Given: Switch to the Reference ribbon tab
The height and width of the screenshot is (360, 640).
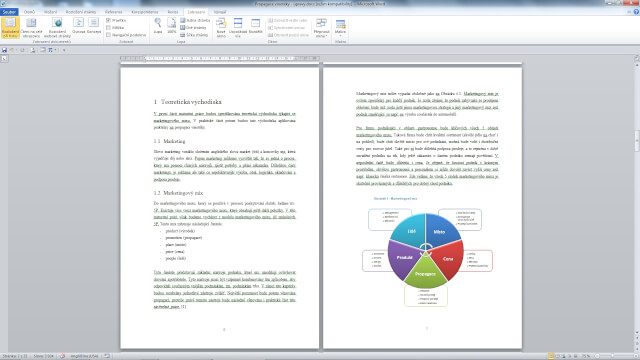Looking at the screenshot, I should pyautogui.click(x=113, y=12).
